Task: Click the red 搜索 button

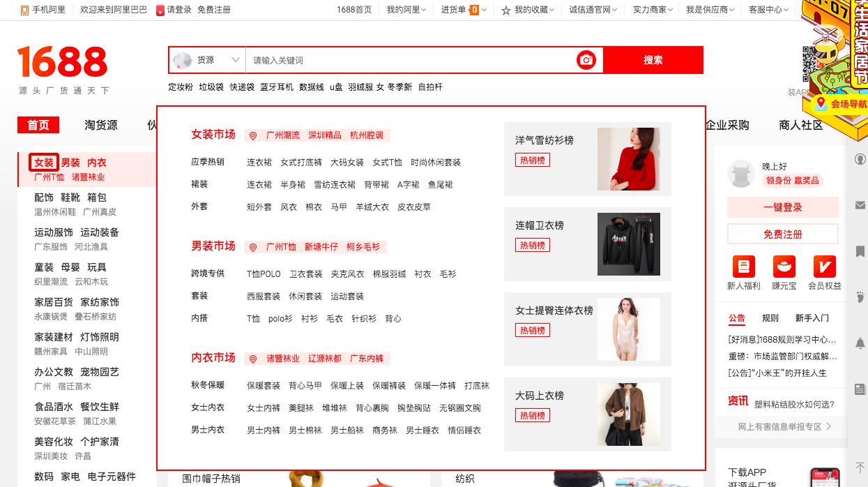Action: pyautogui.click(x=653, y=60)
